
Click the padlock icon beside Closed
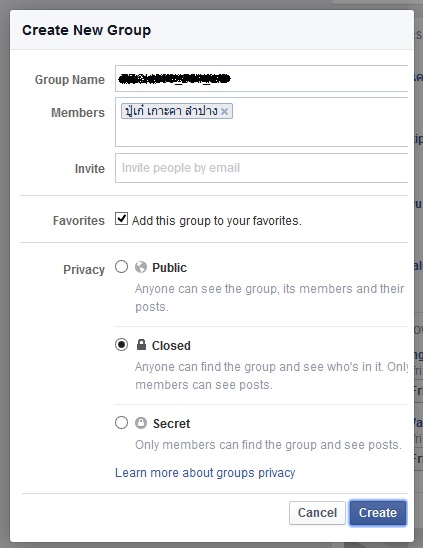point(141,345)
